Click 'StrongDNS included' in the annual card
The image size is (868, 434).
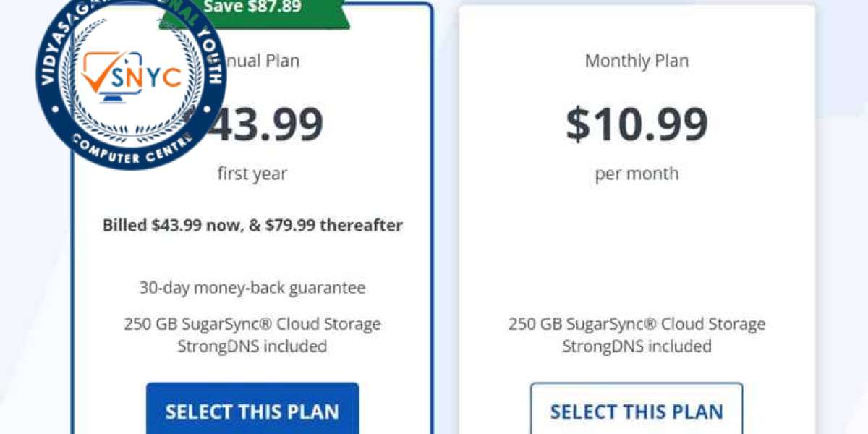coord(252,346)
